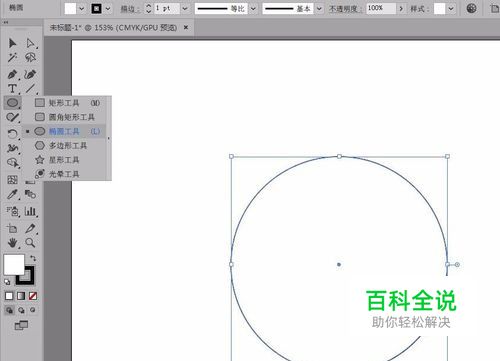Viewport: 500px width, 361px height.
Task: Select the Lasso tool
Action: 30,57
